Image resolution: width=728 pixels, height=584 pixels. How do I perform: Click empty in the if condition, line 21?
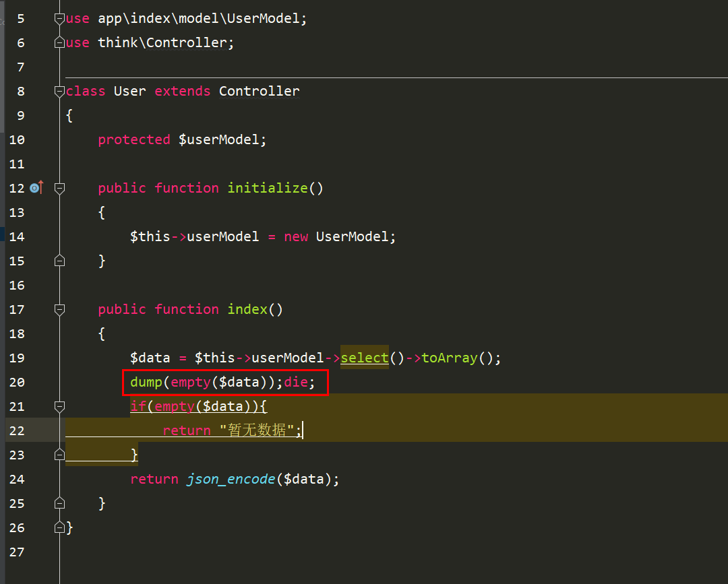pyautogui.click(x=175, y=406)
